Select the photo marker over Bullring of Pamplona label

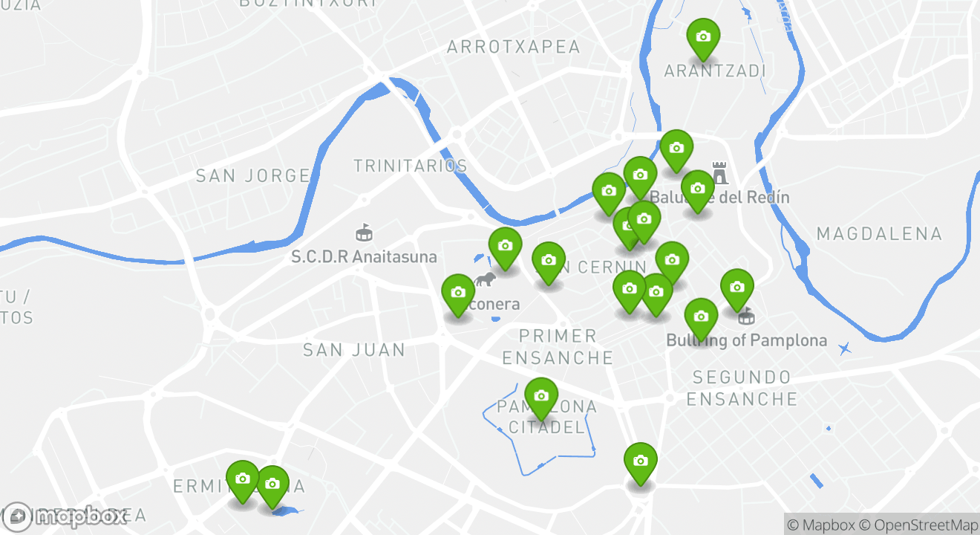[x=701, y=320]
